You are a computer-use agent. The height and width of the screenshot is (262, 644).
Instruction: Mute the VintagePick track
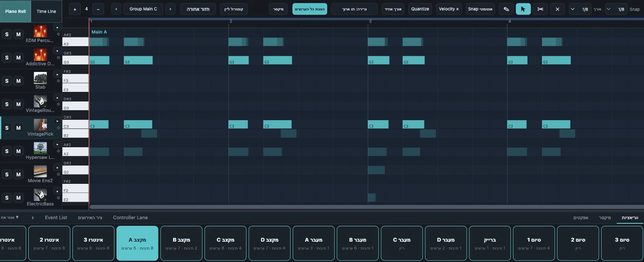pyautogui.click(x=18, y=127)
